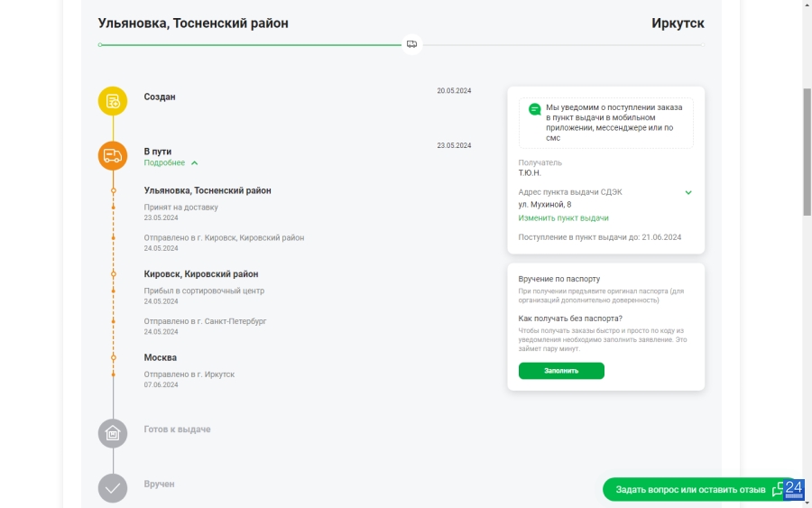The width and height of the screenshot is (812, 508).
Task: Click the Москва timeline marker
Action: click(x=114, y=357)
